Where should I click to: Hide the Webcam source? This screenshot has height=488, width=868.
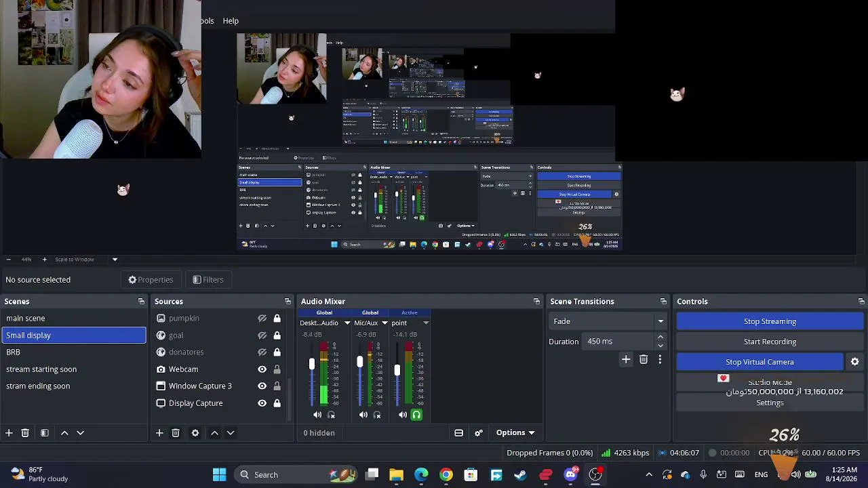pos(262,369)
